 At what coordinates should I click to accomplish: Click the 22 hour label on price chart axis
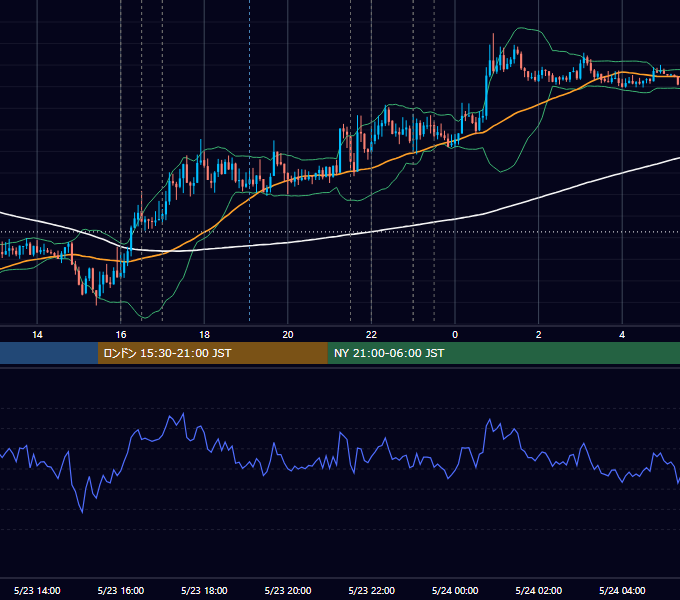click(x=371, y=335)
